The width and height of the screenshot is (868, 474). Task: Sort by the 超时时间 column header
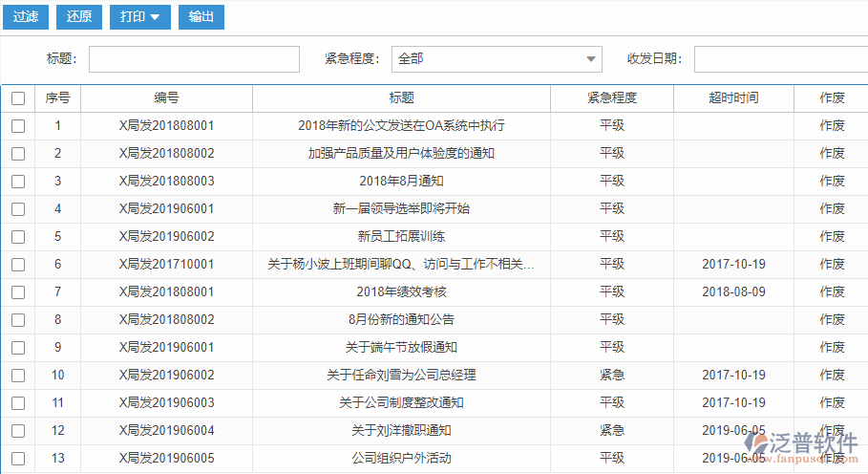pyautogui.click(x=733, y=98)
